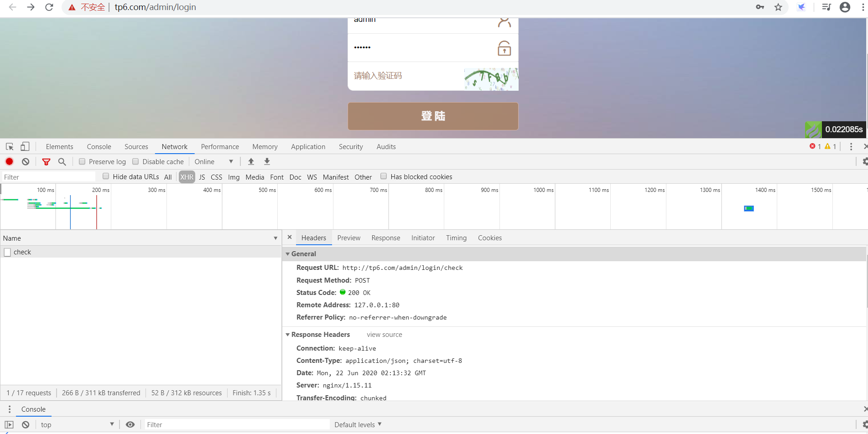Collapse the Response Headers section
The height and width of the screenshot is (434, 868).
(288, 335)
